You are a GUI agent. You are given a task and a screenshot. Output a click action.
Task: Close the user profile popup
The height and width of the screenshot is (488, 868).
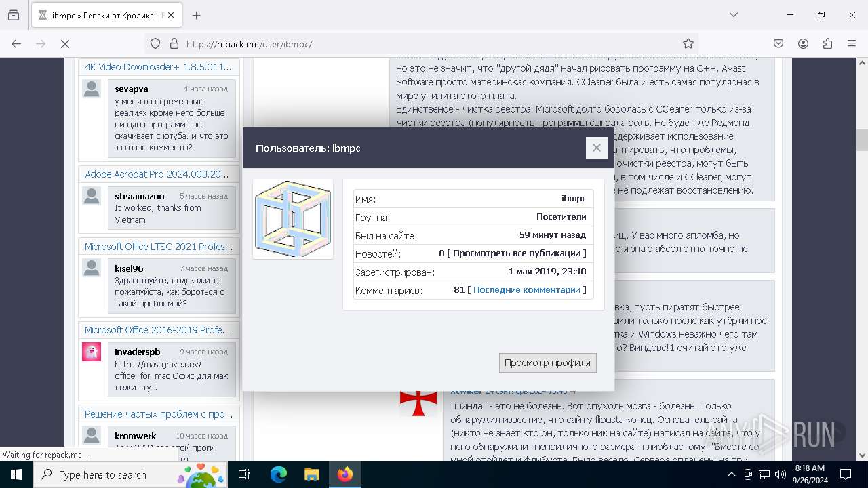(x=596, y=148)
